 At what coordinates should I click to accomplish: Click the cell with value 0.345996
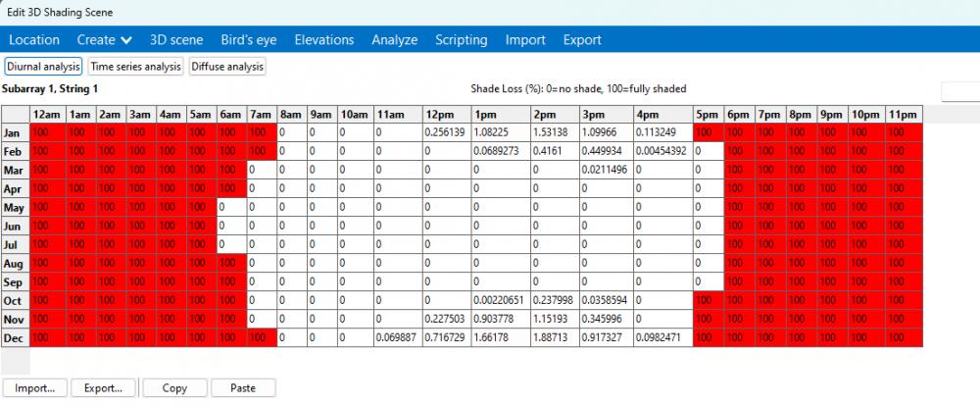[607, 319]
